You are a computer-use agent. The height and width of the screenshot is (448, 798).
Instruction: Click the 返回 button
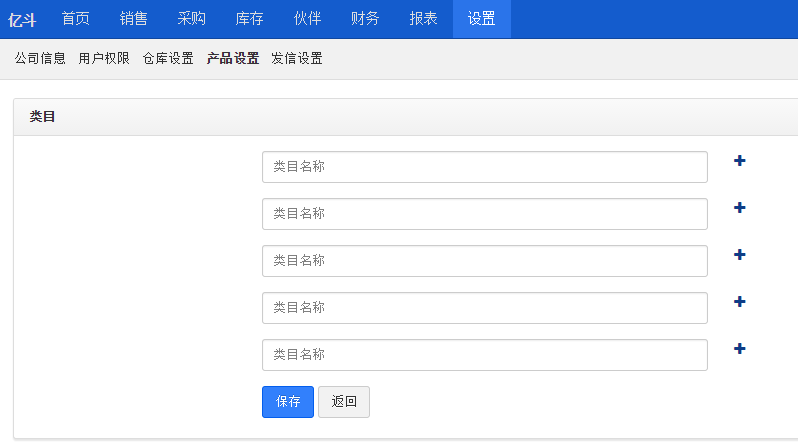(344, 402)
